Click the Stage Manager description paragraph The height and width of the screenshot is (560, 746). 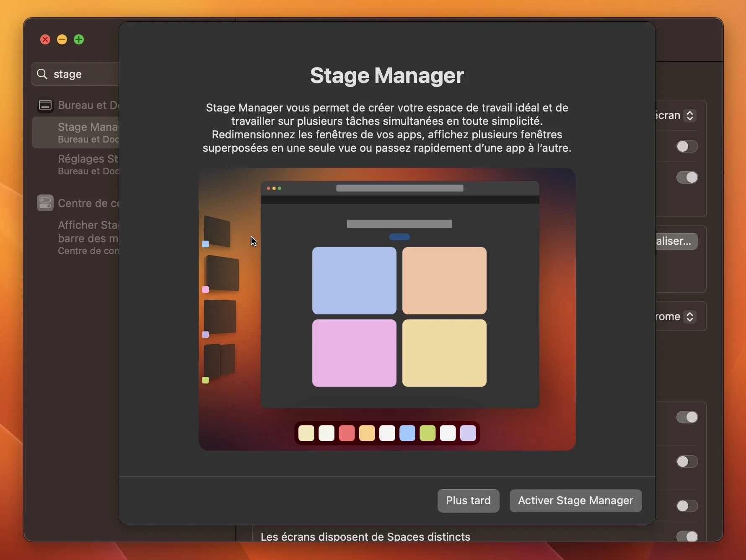[387, 128]
